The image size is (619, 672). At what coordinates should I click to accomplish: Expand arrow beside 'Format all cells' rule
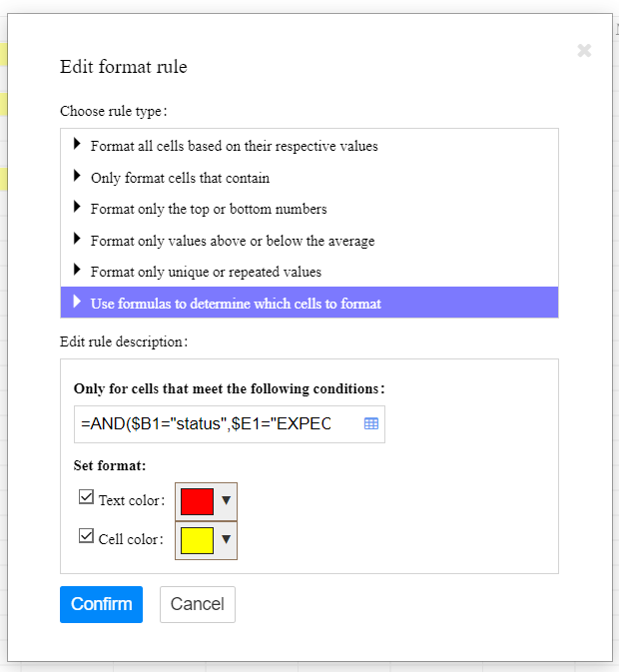pos(77,145)
